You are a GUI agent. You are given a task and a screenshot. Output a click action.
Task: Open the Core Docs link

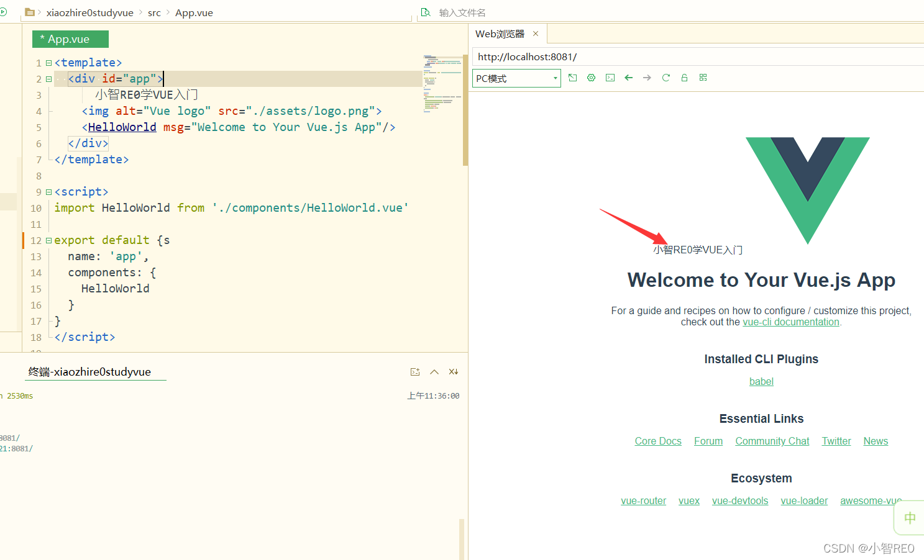(x=658, y=441)
